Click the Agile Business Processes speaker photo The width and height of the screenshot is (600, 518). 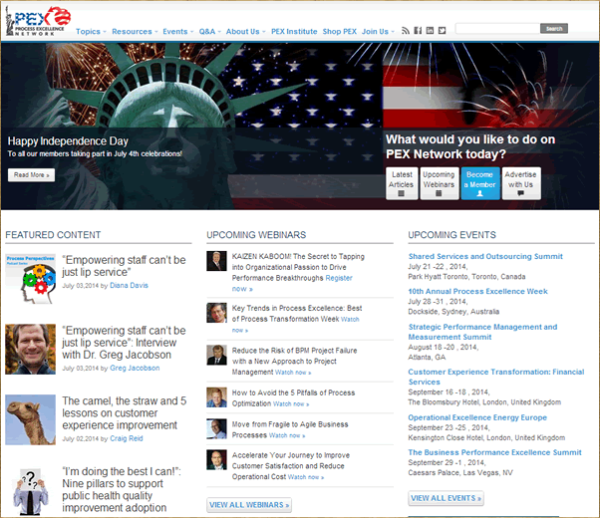(x=217, y=429)
